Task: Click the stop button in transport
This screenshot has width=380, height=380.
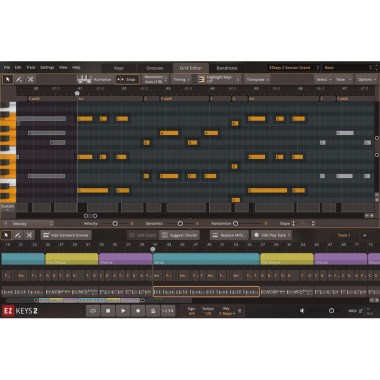Action: click(x=108, y=311)
